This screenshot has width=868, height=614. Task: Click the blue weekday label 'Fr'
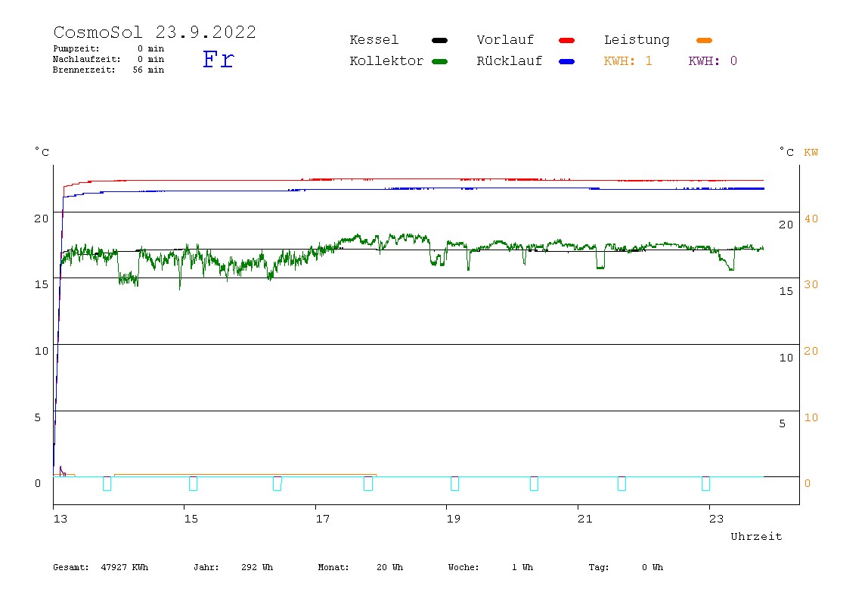pos(218,59)
